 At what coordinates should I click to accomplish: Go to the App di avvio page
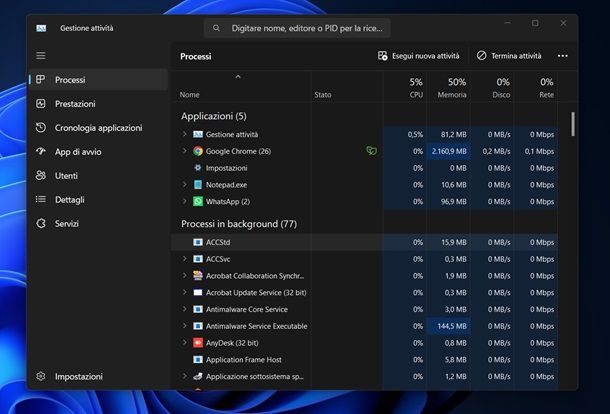point(98,152)
